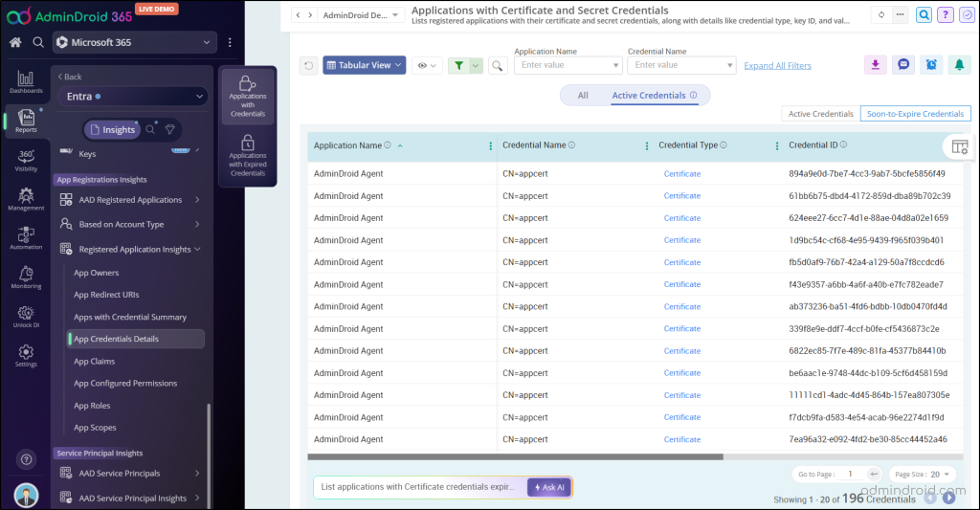This screenshot has width=980, height=510.
Task: Open App Owners report
Action: [97, 273]
